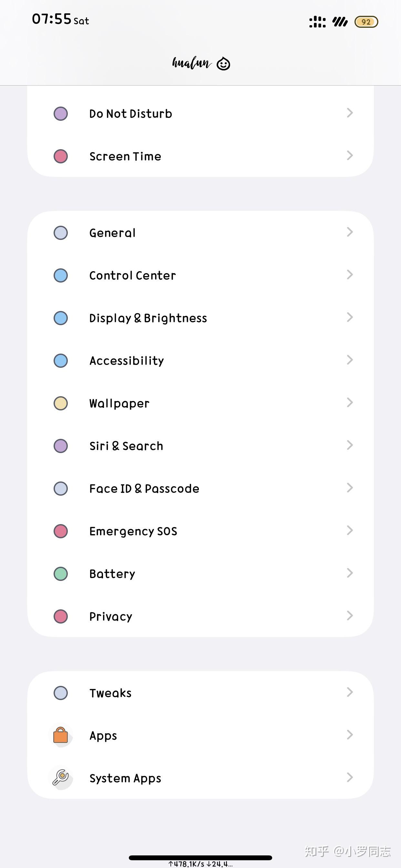The image size is (401, 868).
Task: Tap the yellow circle beside Wallpaper
Action: click(61, 403)
